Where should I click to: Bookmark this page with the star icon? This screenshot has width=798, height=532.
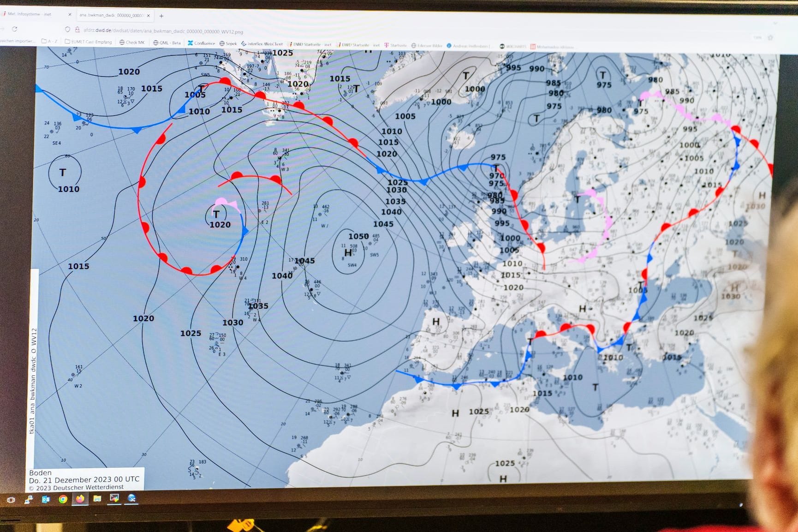[770, 37]
